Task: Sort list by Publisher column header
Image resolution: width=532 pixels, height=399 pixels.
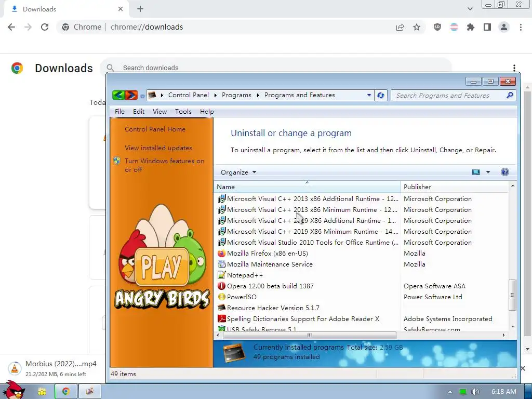Action: [x=455, y=187]
